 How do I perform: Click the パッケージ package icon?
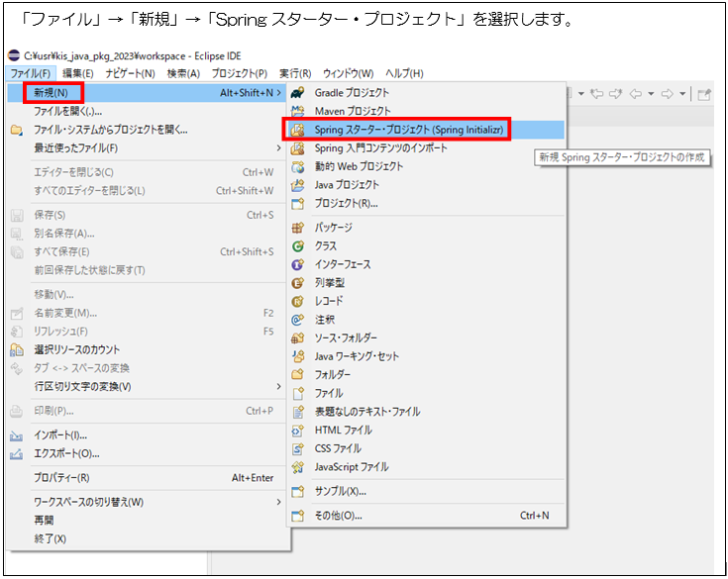pyautogui.click(x=297, y=228)
